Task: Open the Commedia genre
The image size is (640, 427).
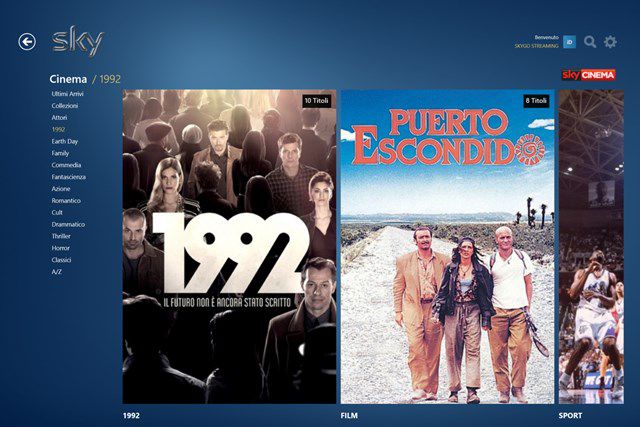Action: pyautogui.click(x=66, y=165)
